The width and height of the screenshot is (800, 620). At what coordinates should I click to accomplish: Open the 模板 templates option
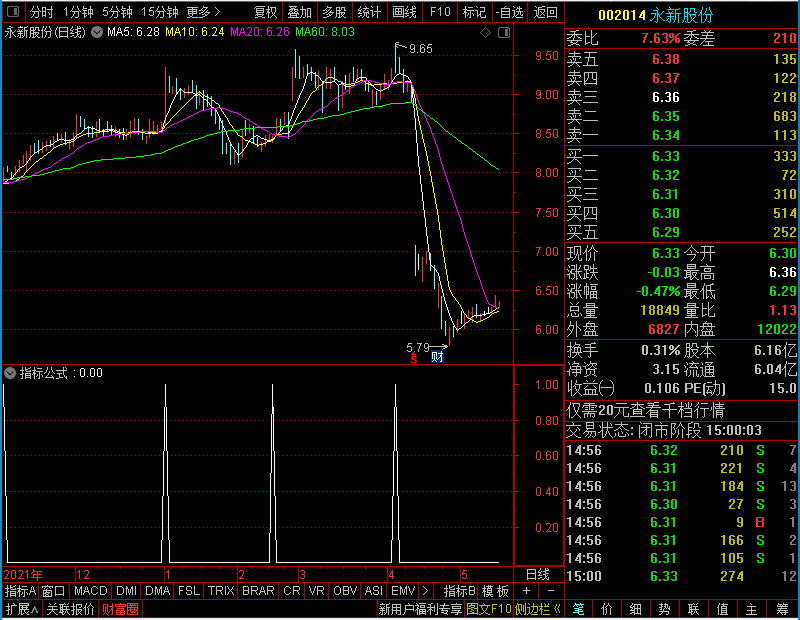coord(495,591)
